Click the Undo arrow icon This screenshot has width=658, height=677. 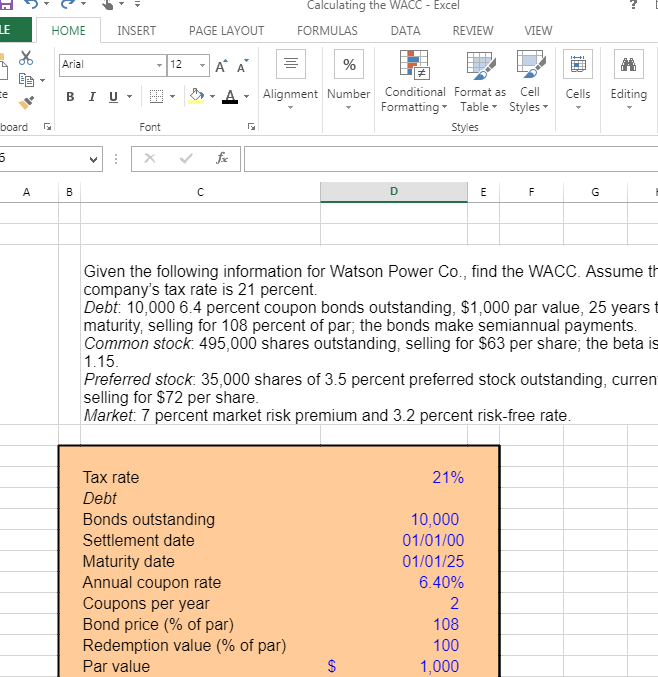31,4
